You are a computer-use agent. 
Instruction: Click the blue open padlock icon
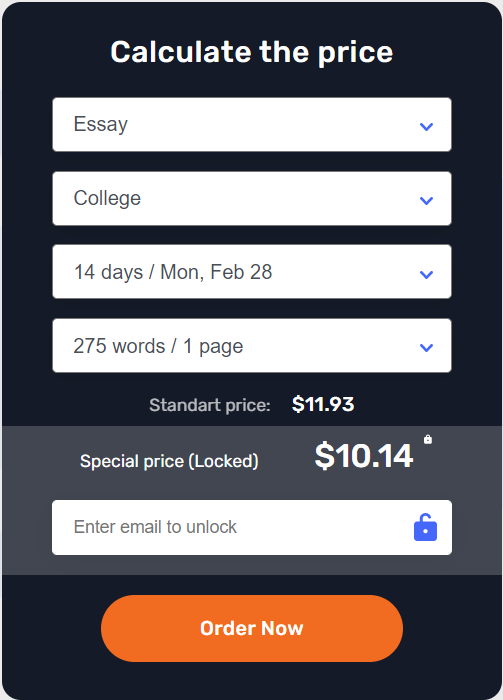tap(425, 527)
